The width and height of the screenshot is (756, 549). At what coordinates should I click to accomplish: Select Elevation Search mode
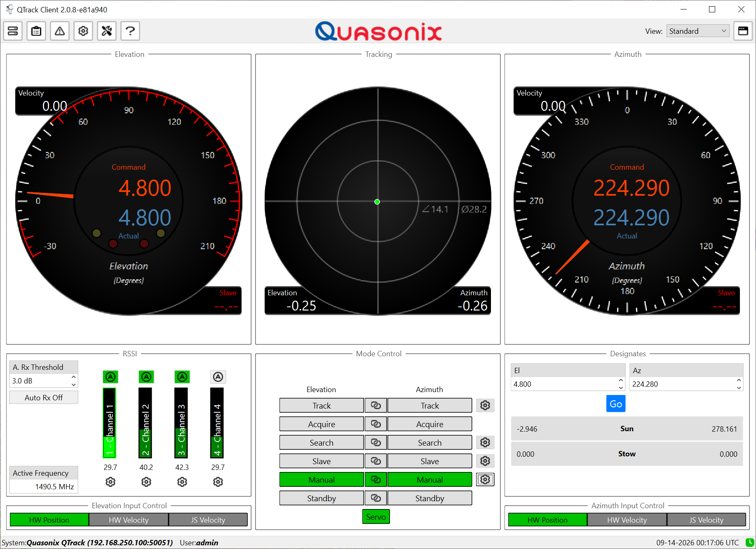point(322,443)
